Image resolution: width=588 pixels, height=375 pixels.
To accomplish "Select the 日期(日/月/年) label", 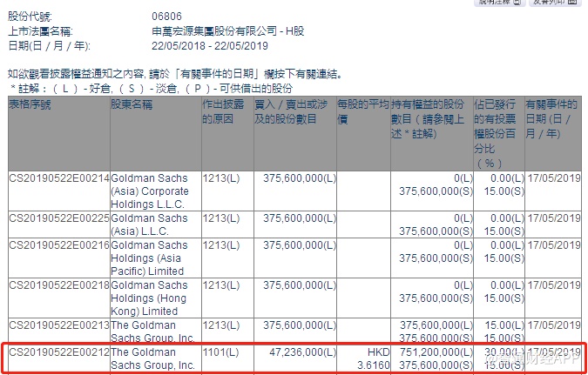I will point(49,46).
